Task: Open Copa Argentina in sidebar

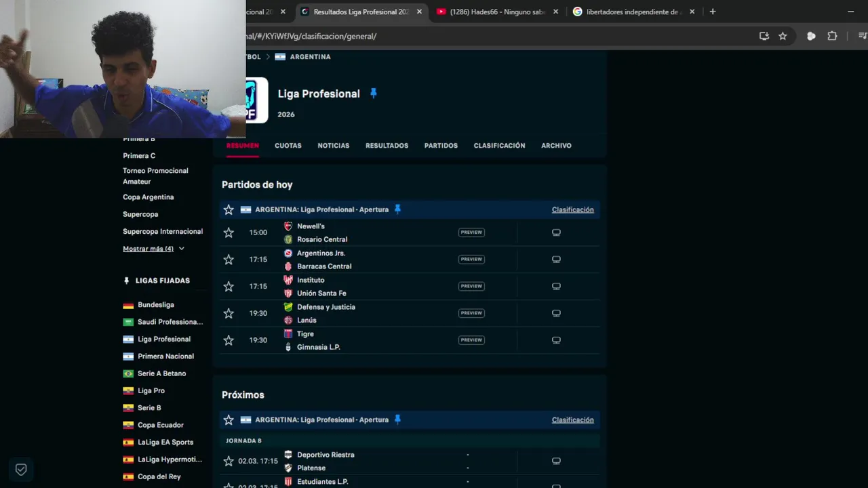Action: 148,197
